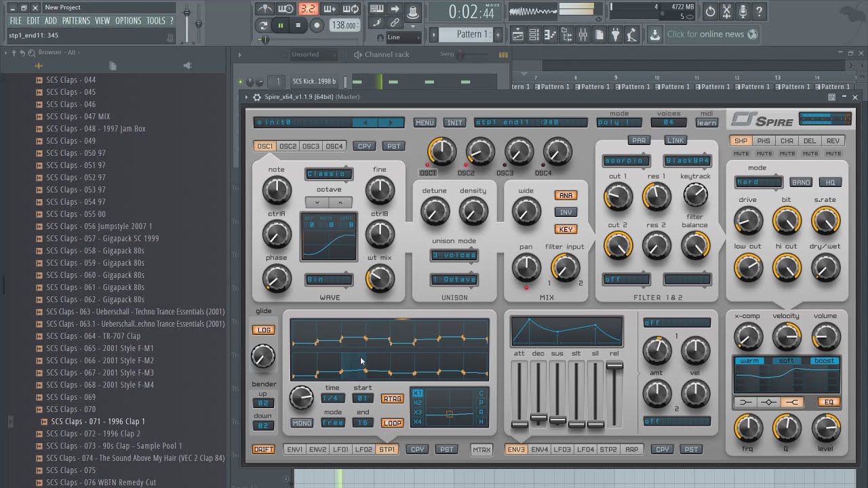
Task: Toggle the INV button in MIX section
Action: point(566,212)
